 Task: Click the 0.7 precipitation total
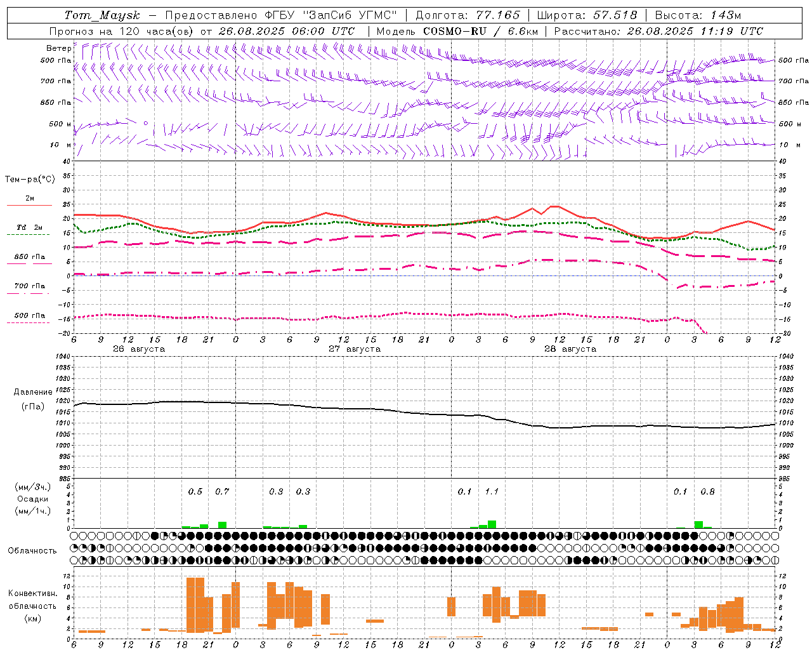click(x=222, y=491)
